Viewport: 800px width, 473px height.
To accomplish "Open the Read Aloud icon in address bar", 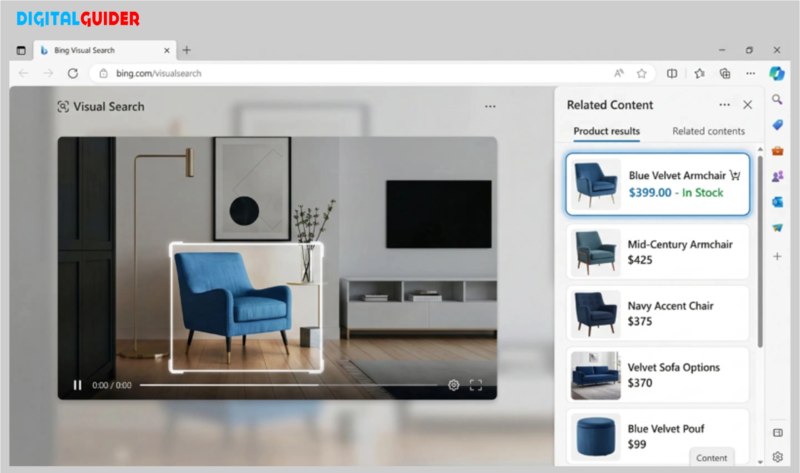I will tap(619, 73).
